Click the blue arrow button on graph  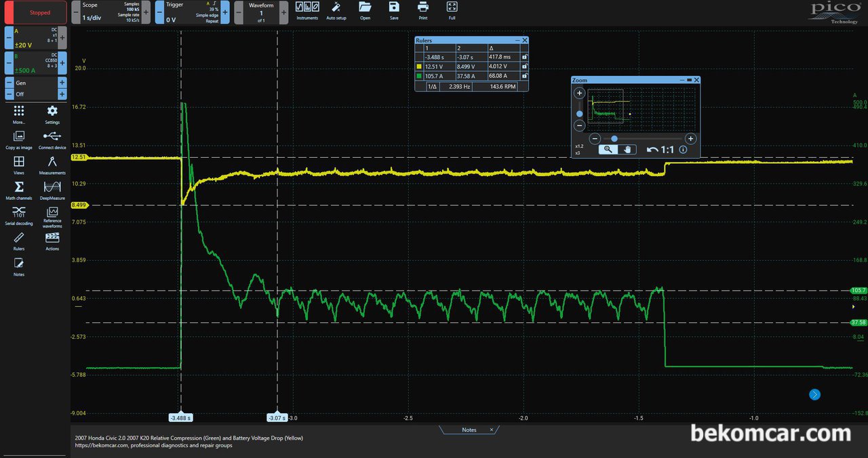[814, 394]
